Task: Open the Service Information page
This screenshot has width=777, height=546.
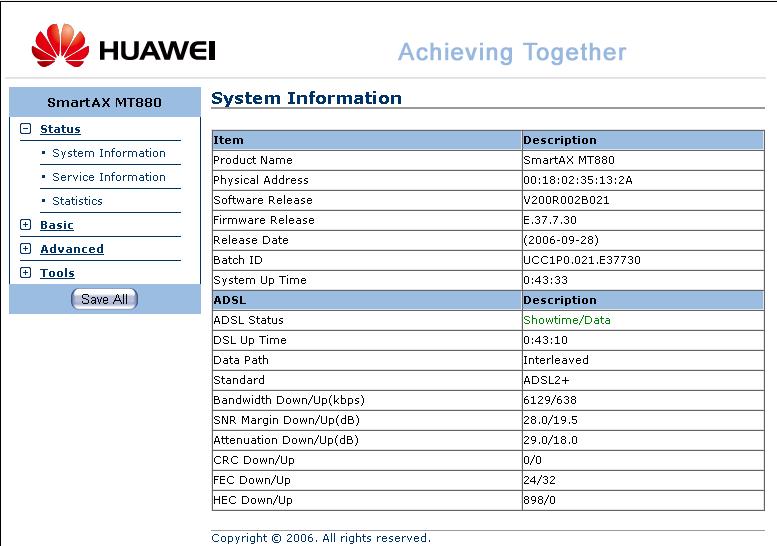Action: pos(109,177)
